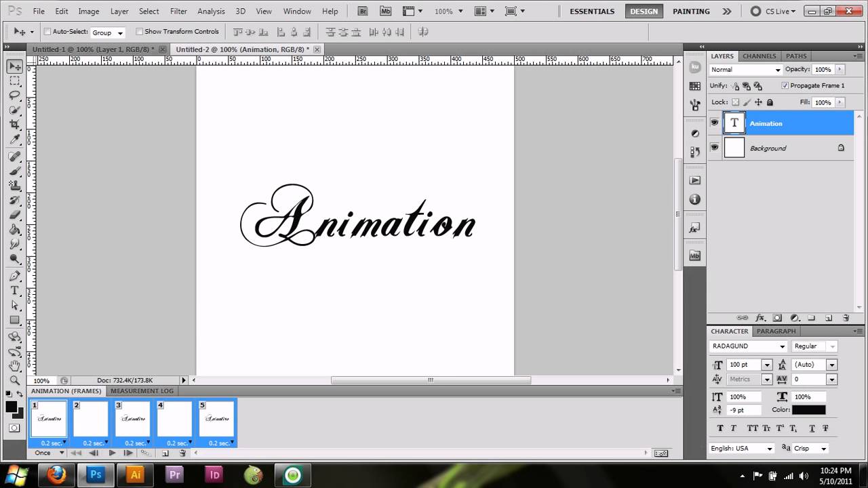Play the frame animation
The width and height of the screenshot is (868, 488).
click(x=112, y=453)
